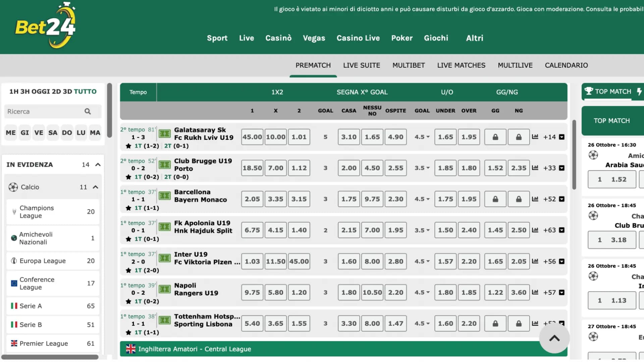Click the lightning bolt icon beside TOP MATCH
This screenshot has width=644, height=362.
(639, 91)
